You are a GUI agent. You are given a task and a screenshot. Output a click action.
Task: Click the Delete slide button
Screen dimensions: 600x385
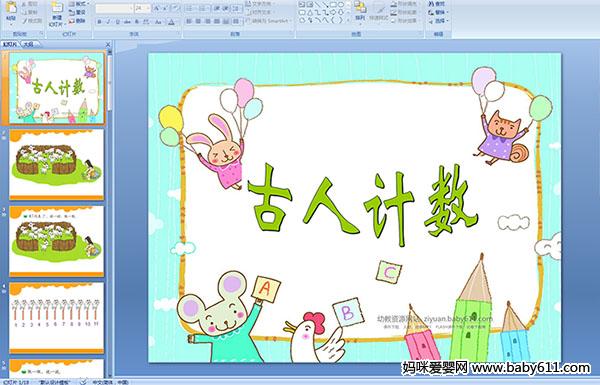(77, 21)
